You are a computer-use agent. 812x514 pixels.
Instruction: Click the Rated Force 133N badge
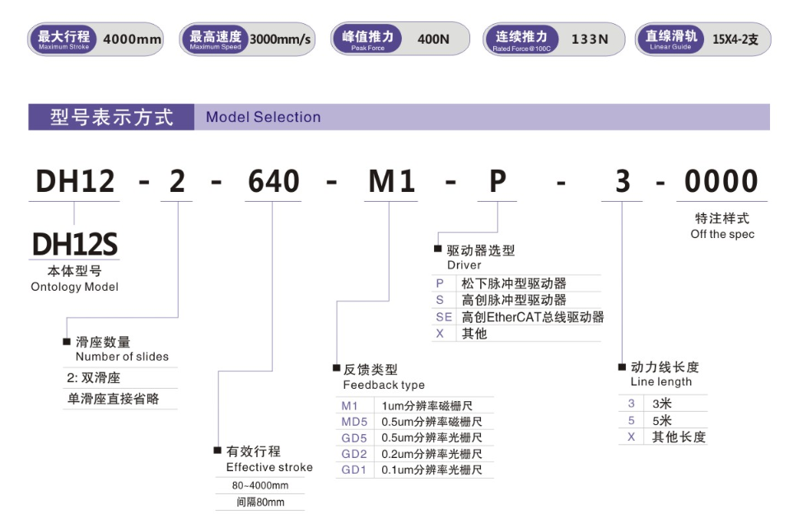[x=553, y=39]
